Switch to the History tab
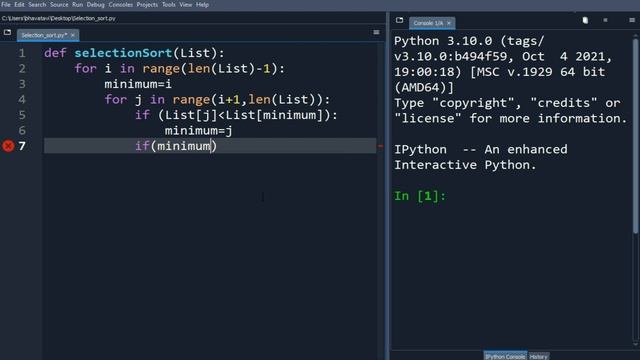Image resolution: width=640 pixels, height=360 pixels. 538,356
